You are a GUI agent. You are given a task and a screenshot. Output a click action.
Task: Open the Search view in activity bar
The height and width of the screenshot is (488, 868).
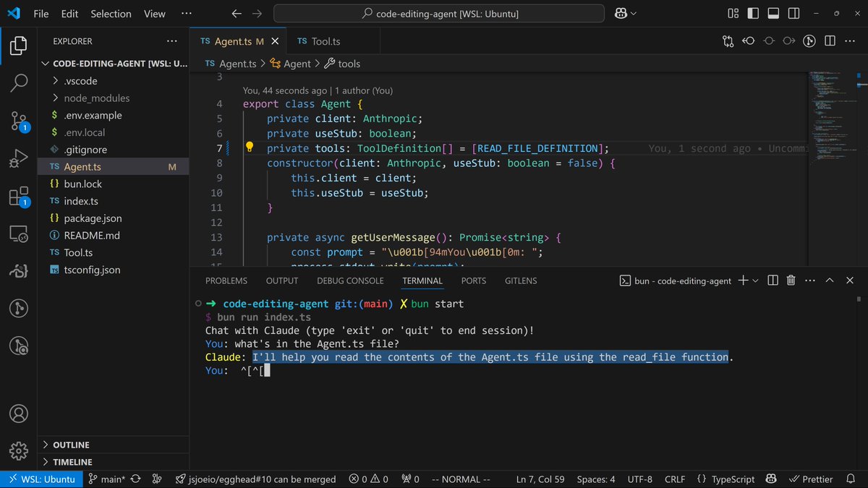click(19, 82)
